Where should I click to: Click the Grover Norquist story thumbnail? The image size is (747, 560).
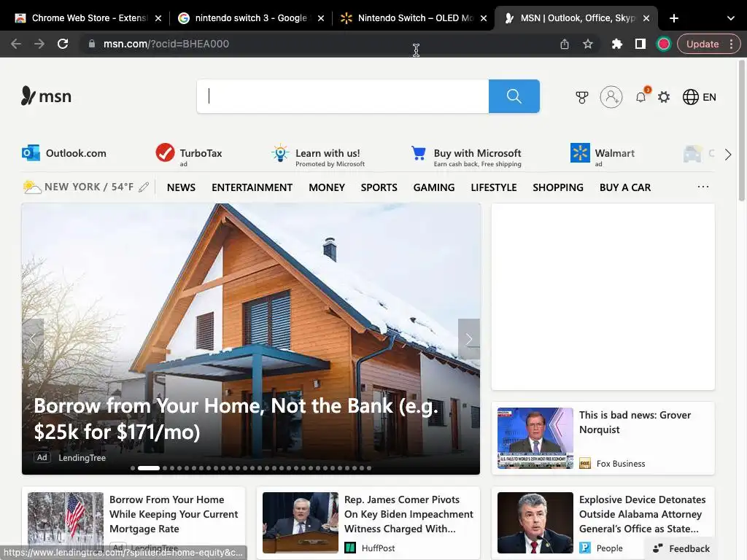point(535,438)
